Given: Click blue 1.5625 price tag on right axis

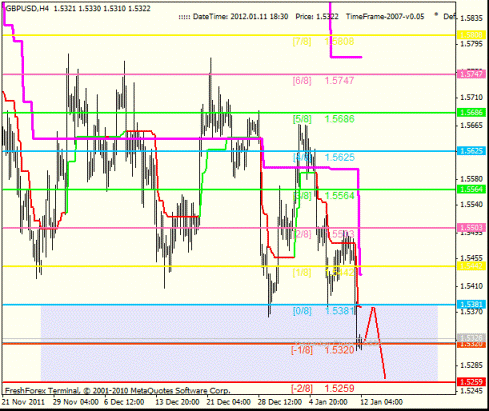Looking at the screenshot, I should pos(471,151).
